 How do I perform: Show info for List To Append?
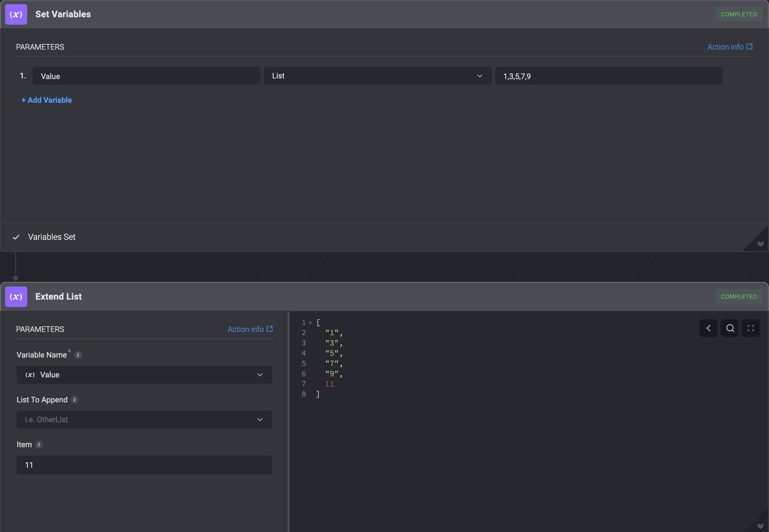point(75,400)
